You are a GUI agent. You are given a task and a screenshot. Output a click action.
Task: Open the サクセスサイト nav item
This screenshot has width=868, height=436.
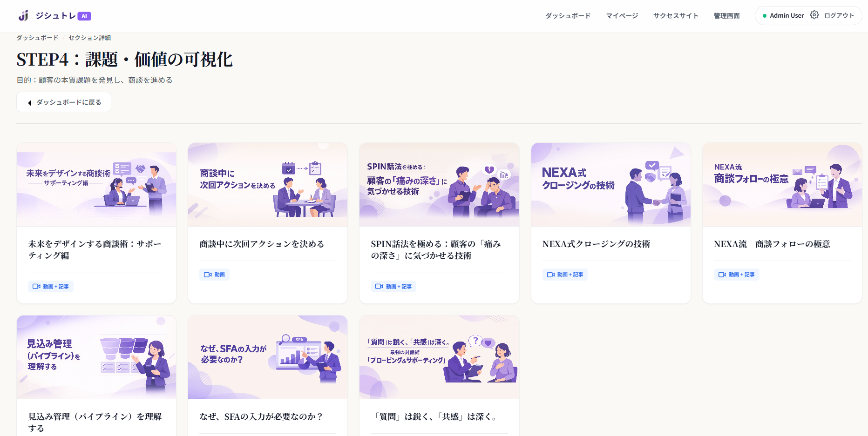pyautogui.click(x=676, y=15)
